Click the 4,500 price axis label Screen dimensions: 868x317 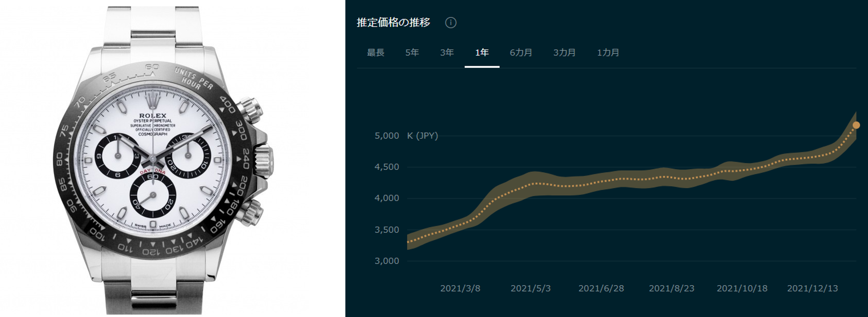point(386,167)
